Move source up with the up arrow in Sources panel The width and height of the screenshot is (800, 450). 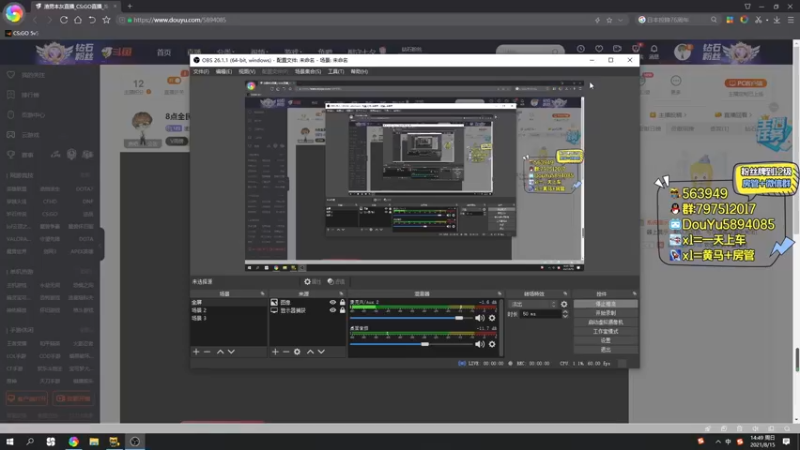coord(310,352)
